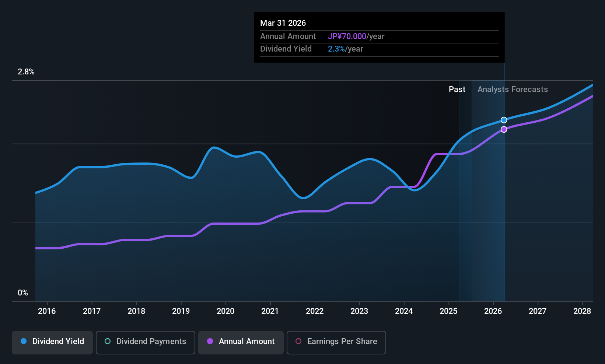This screenshot has width=605, height=364.
Task: Click the teal Dividend Payments legend circle
Action: pos(108,341)
